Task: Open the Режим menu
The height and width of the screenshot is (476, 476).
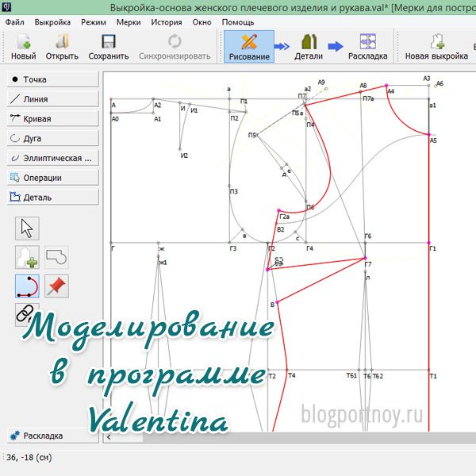Action: (94, 22)
